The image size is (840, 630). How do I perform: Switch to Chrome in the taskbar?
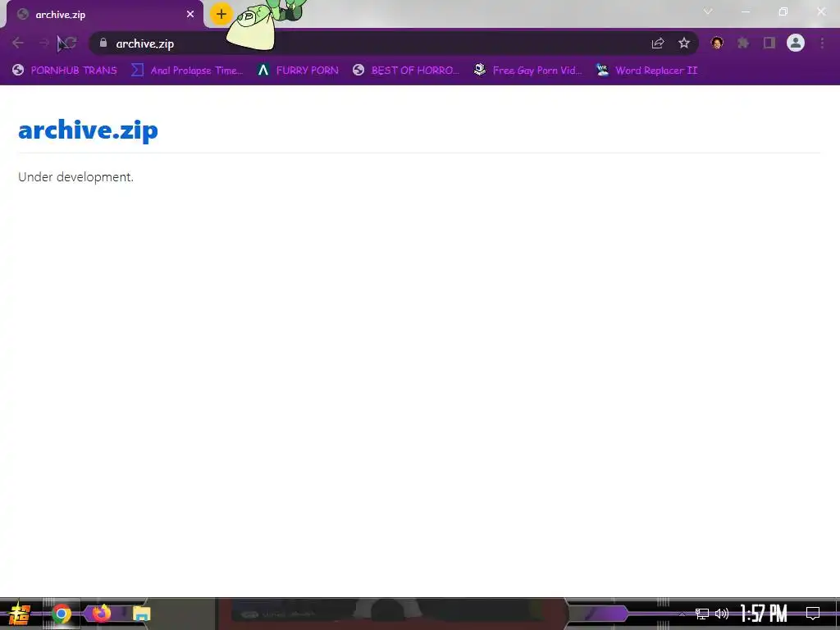click(62, 614)
